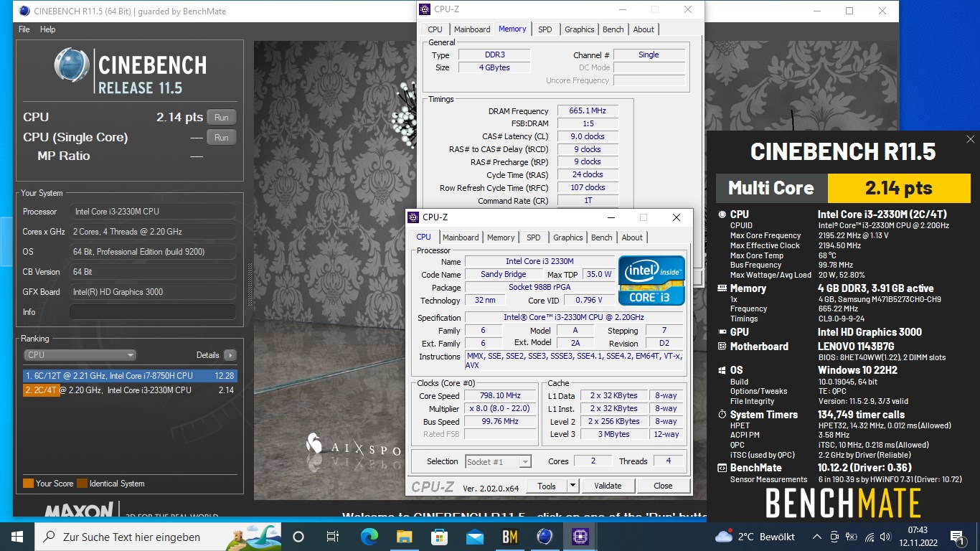This screenshot has height=551, width=980.
Task: Click the Motherboard icon in the BenchMate panel
Action: pyautogui.click(x=722, y=347)
